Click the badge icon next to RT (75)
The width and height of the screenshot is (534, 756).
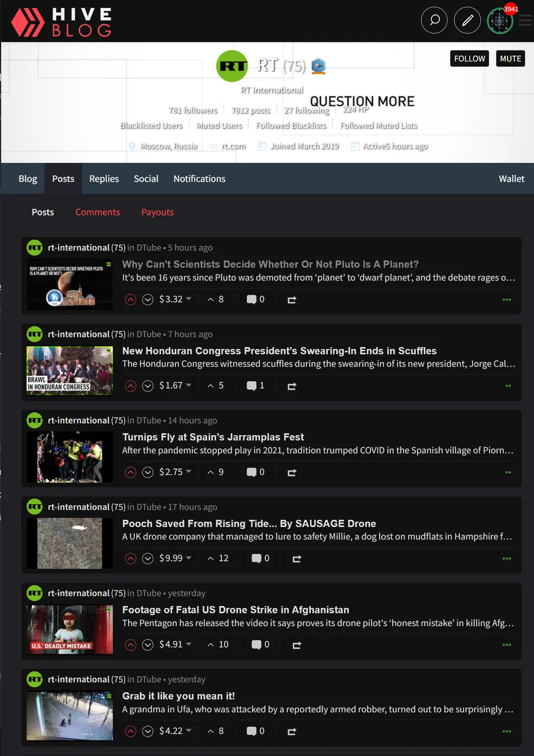(318, 66)
